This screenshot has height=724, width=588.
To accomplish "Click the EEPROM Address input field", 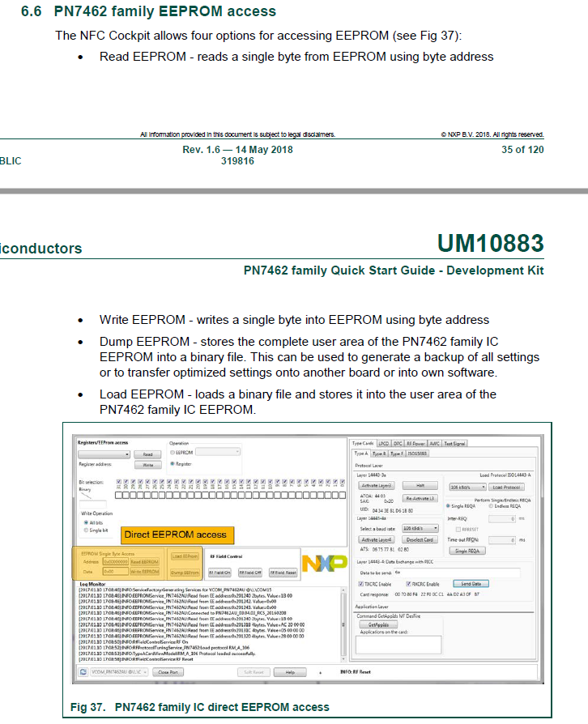I will pos(116,562).
